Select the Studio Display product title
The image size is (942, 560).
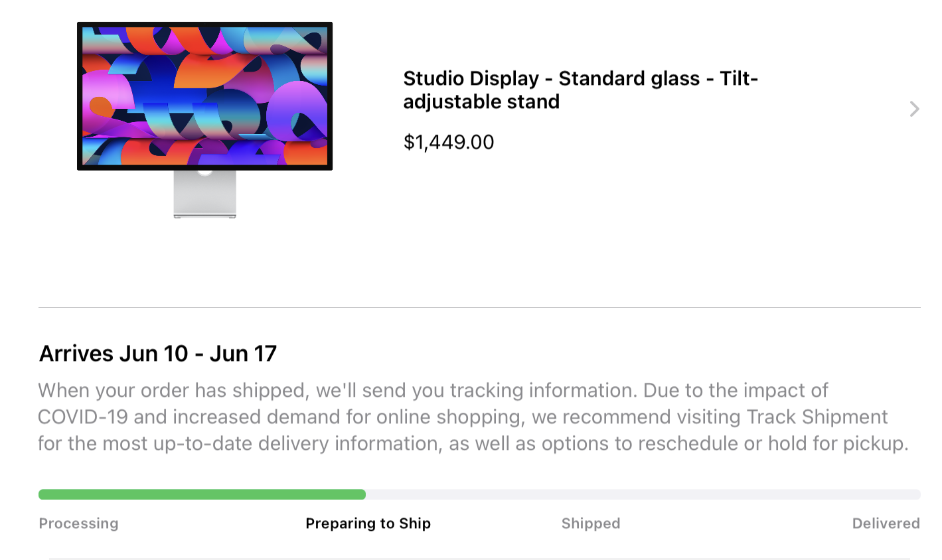point(580,90)
